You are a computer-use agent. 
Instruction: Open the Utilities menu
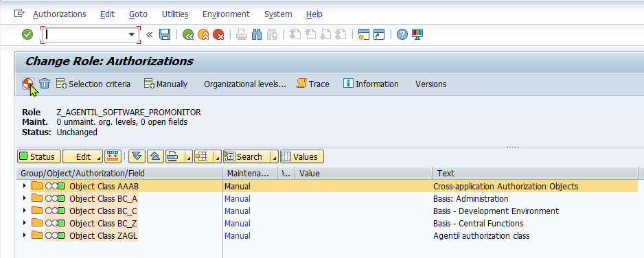pyautogui.click(x=175, y=14)
